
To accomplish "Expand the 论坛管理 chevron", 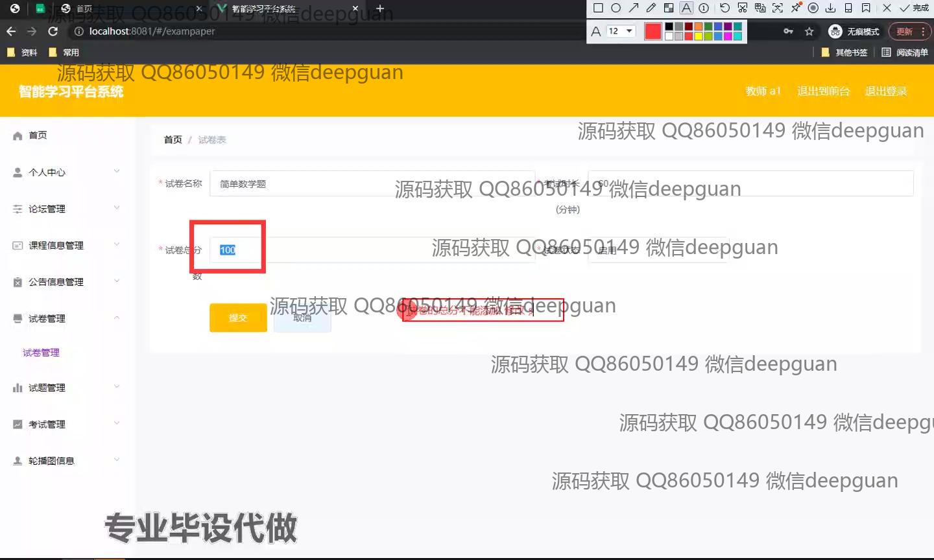I will tap(117, 208).
